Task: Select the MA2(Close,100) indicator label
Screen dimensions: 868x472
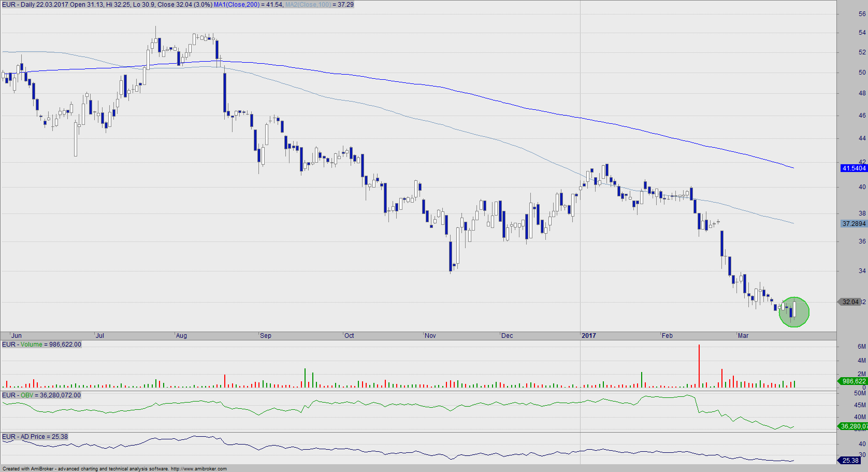Action: tap(308, 5)
